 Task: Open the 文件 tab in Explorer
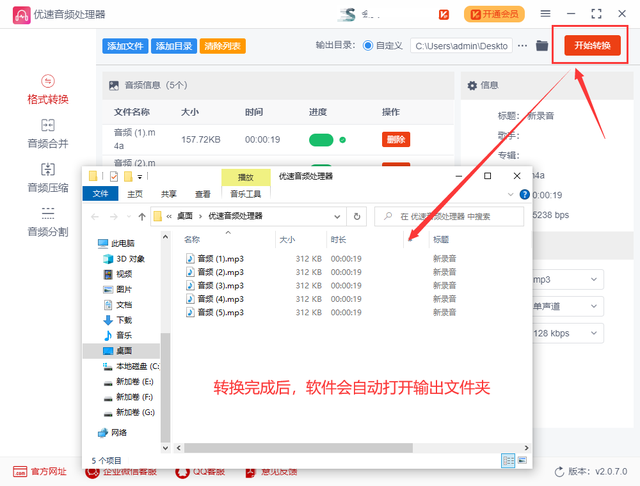click(x=100, y=193)
